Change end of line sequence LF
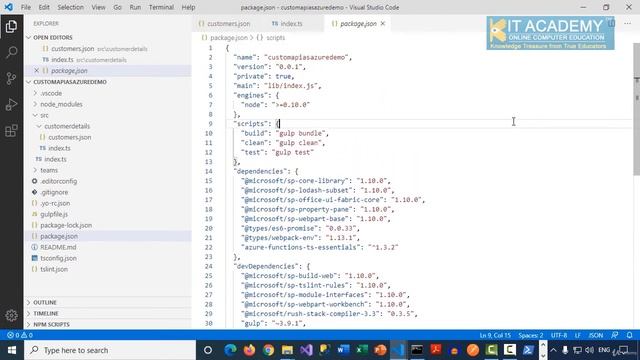Image resolution: width=640 pixels, height=360 pixels. (x=578, y=335)
